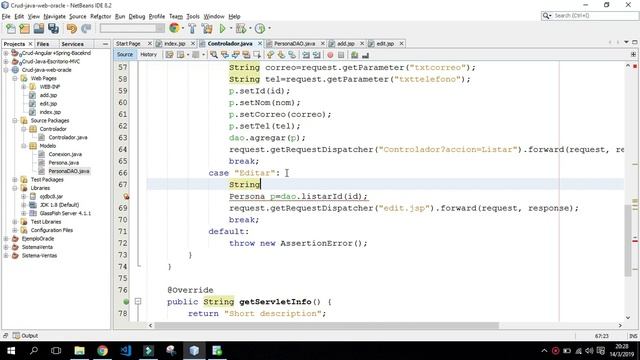Click the Uncomment icon beside the macro buttons
This screenshot has height=360, width=640.
365,55
